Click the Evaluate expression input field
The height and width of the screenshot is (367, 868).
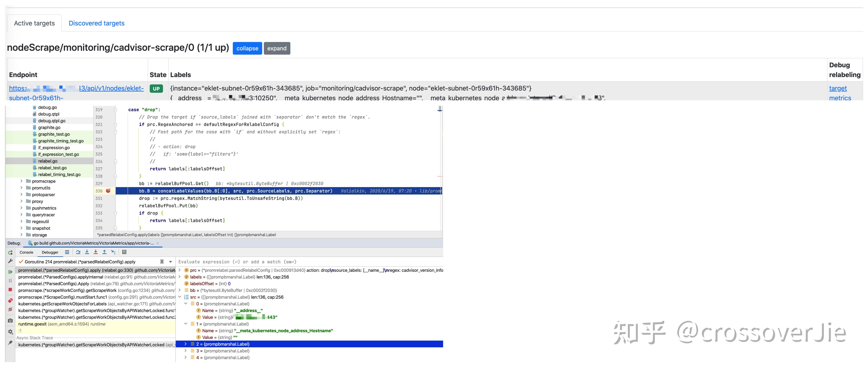[x=309, y=262]
